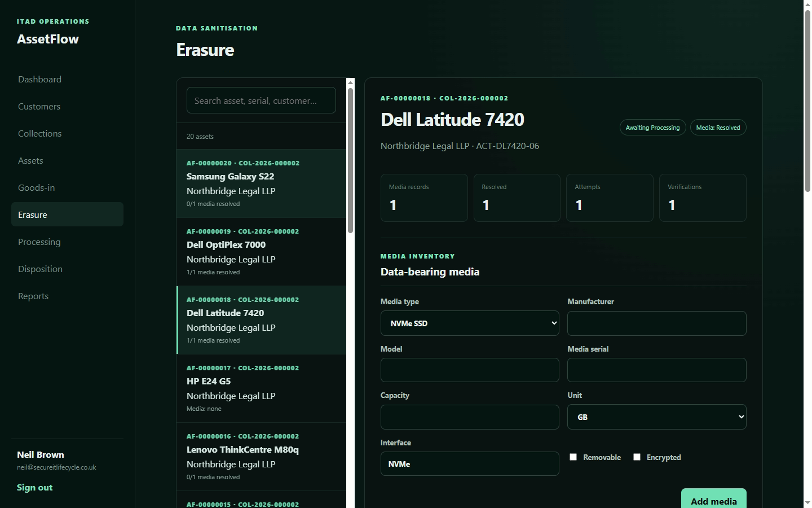The image size is (812, 508).
Task: Click the Manufacturer input field
Action: (x=657, y=323)
